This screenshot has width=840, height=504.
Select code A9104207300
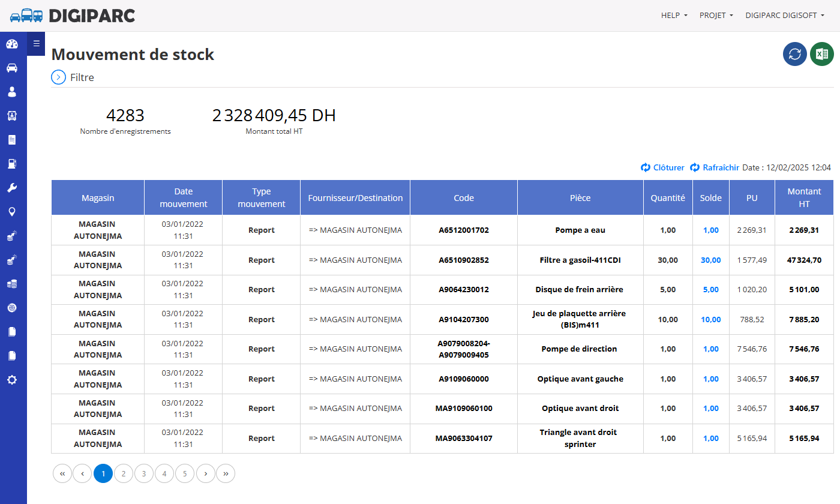[464, 319]
